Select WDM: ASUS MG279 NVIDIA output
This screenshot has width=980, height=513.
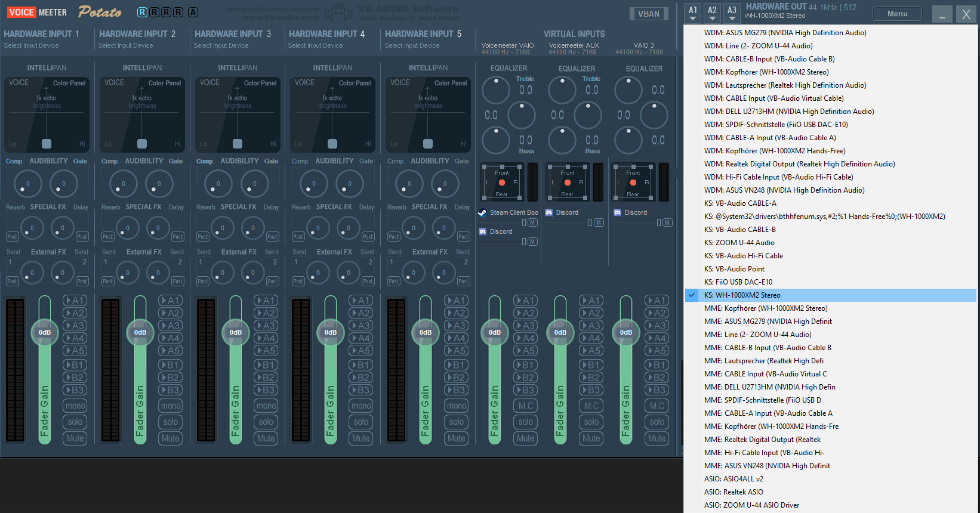click(831, 33)
